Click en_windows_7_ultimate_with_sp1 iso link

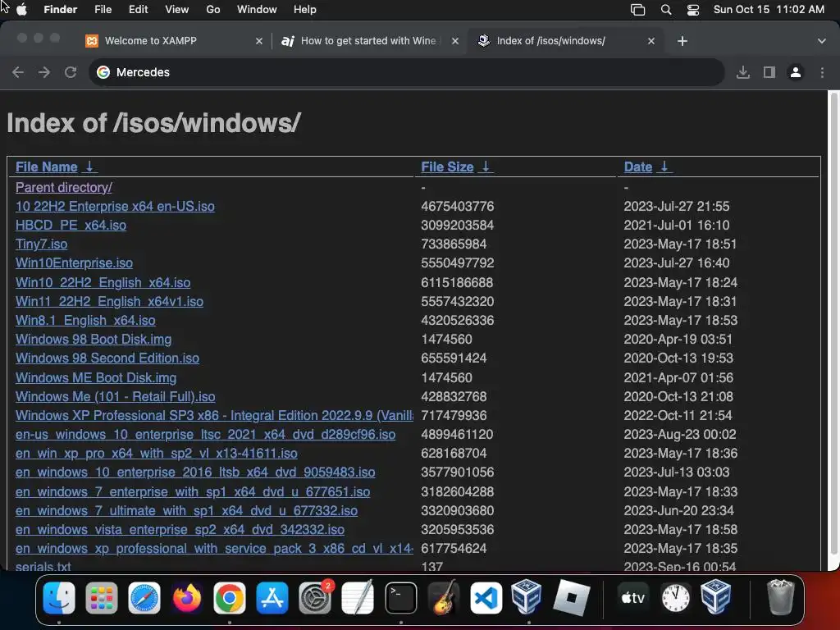pyautogui.click(x=186, y=511)
